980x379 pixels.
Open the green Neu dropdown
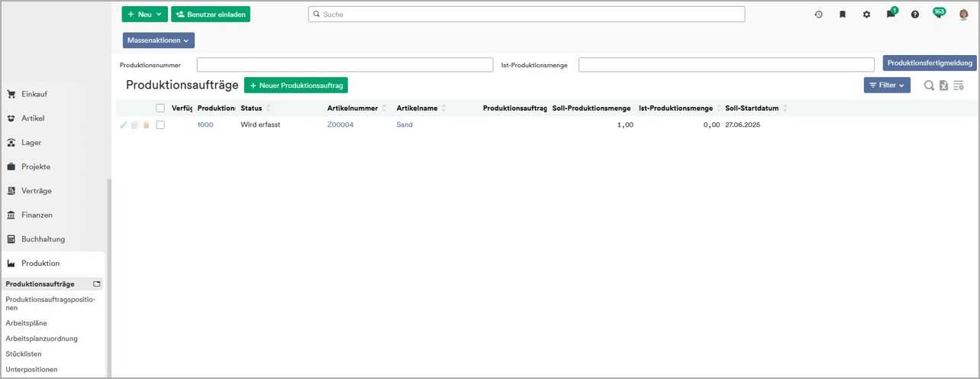click(x=144, y=15)
